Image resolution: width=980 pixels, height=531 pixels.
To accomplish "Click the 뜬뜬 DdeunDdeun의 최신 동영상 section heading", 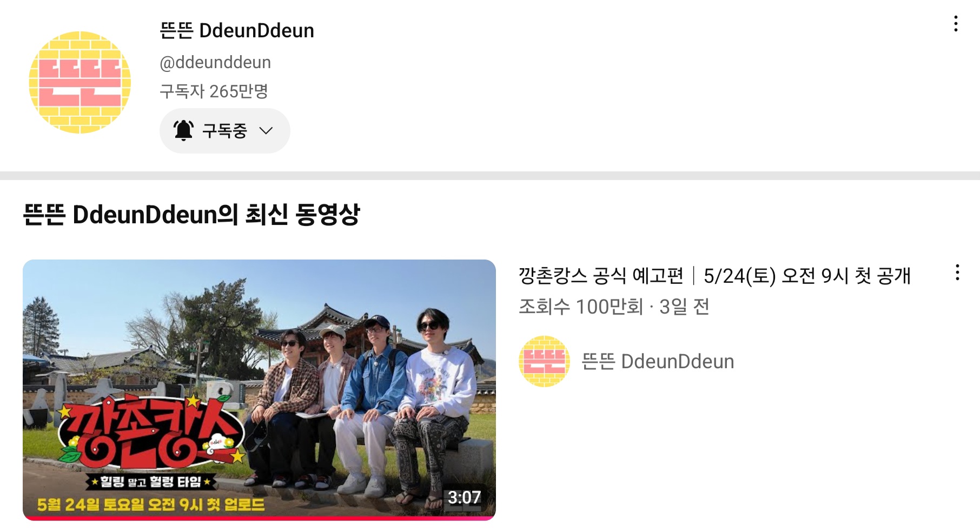I will coord(191,214).
